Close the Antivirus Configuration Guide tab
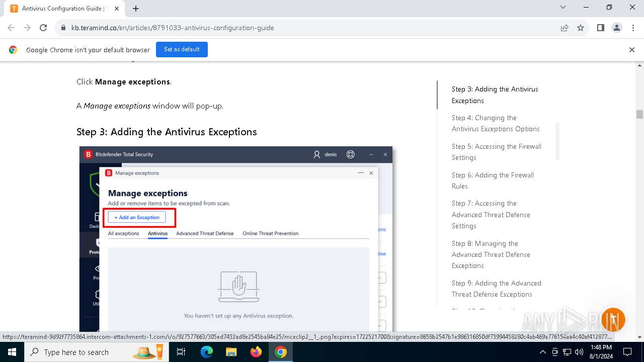The image size is (644, 362). click(117, 9)
